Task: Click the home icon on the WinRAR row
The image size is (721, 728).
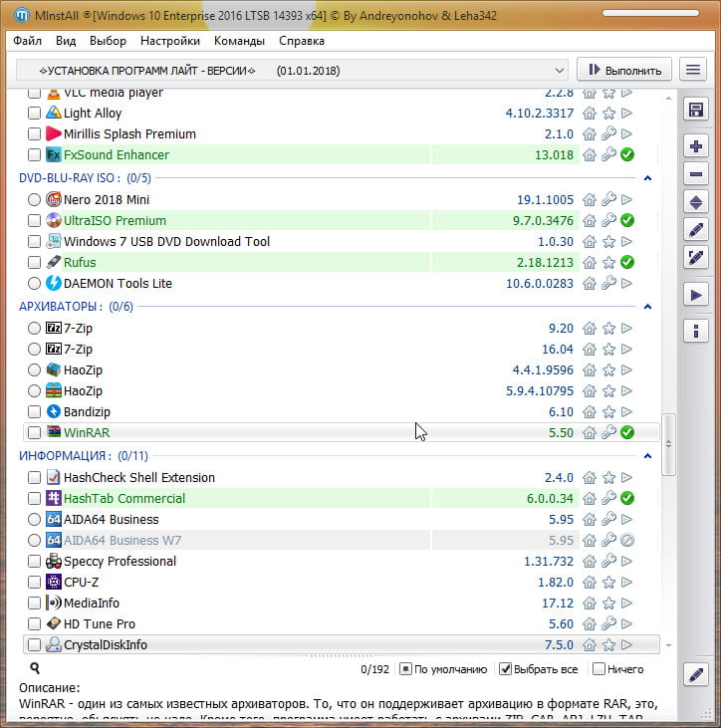Action: [x=590, y=432]
